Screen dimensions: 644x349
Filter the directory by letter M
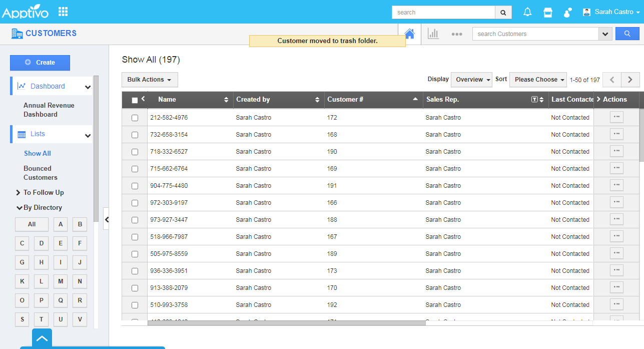click(61, 281)
